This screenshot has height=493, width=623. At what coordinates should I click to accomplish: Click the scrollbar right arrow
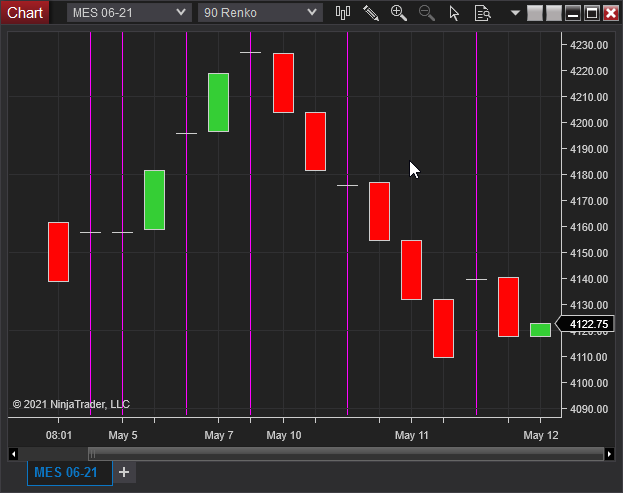coord(609,454)
